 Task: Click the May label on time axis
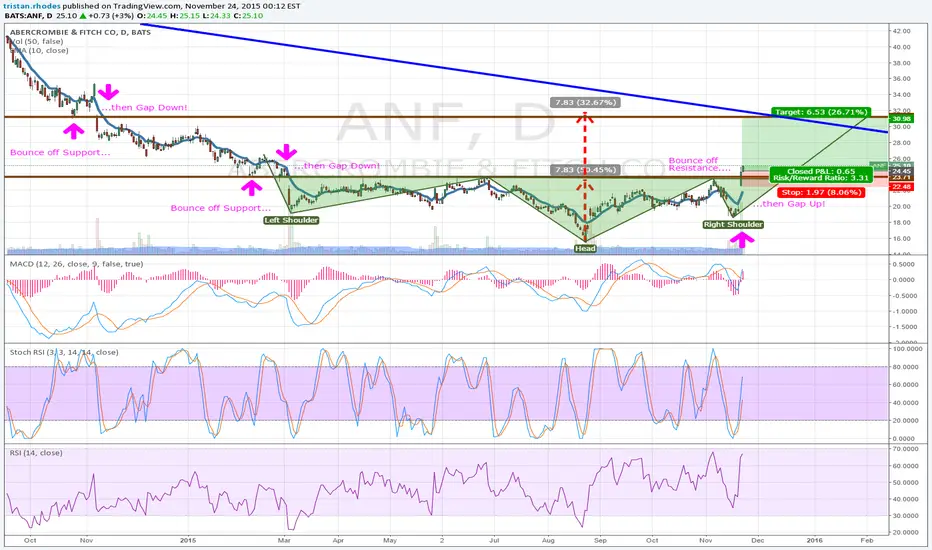point(390,540)
